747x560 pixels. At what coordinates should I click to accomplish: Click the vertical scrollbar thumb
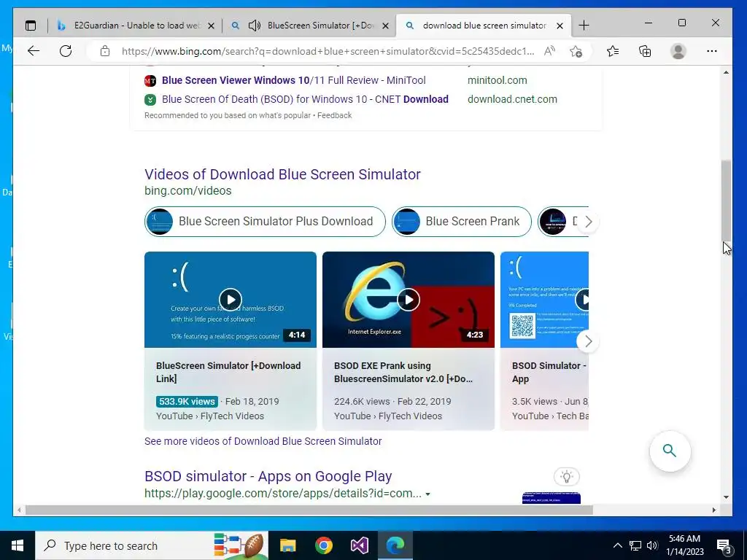[726, 201]
